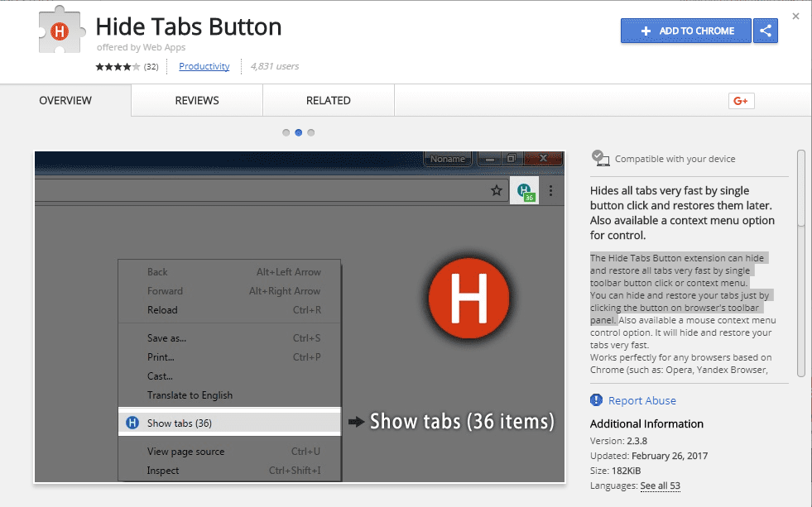812x507 pixels.
Task: Close the extension details dialog
Action: coord(796,17)
